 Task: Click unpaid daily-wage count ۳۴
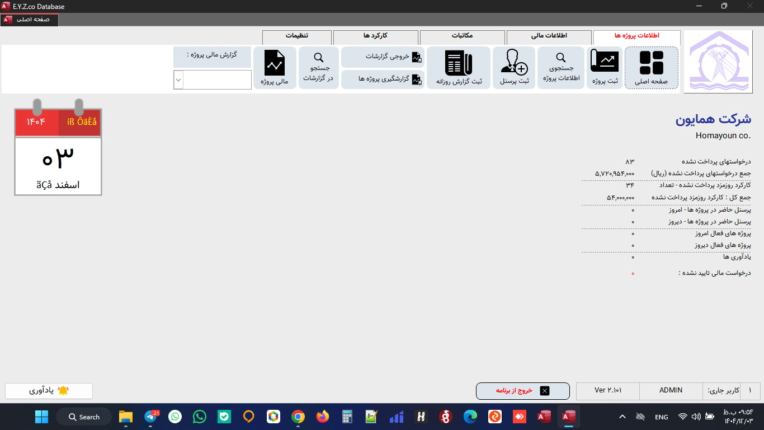(x=630, y=185)
